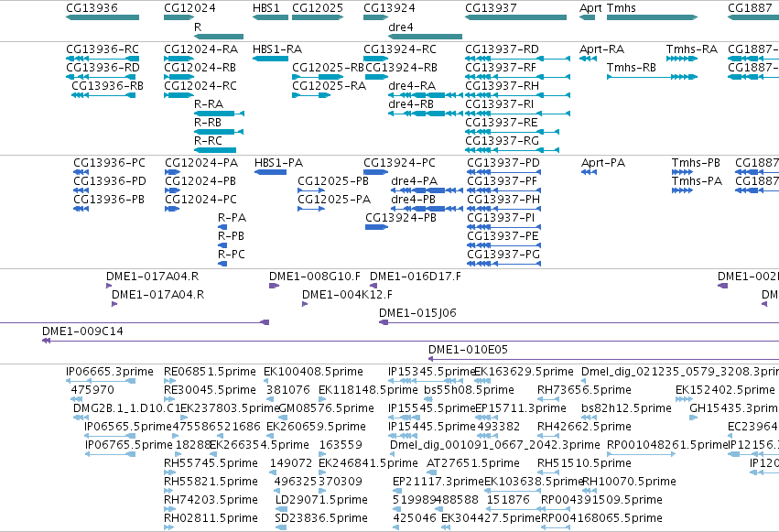Select EST RH73656.5prime
This screenshot has height=532, width=779.
pos(548,399)
